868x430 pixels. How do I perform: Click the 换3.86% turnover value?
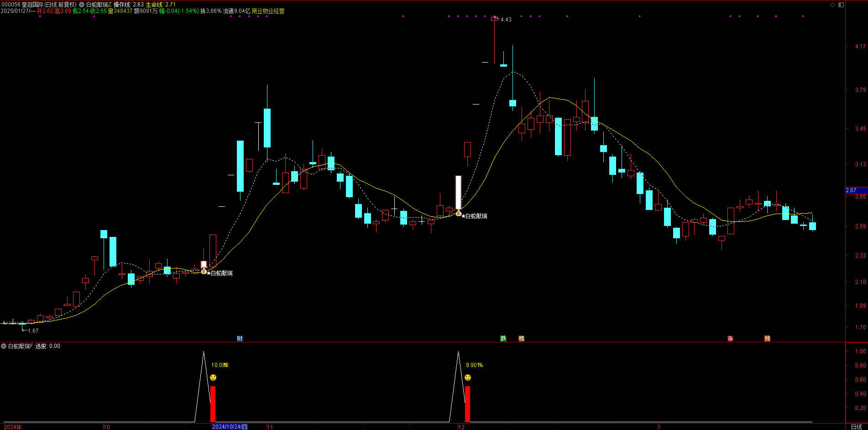point(211,11)
